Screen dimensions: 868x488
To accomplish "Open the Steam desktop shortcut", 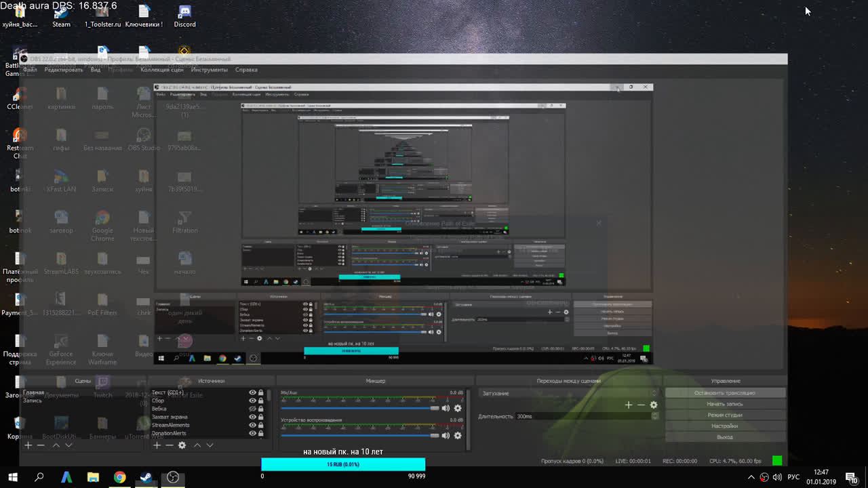I will tap(61, 16).
